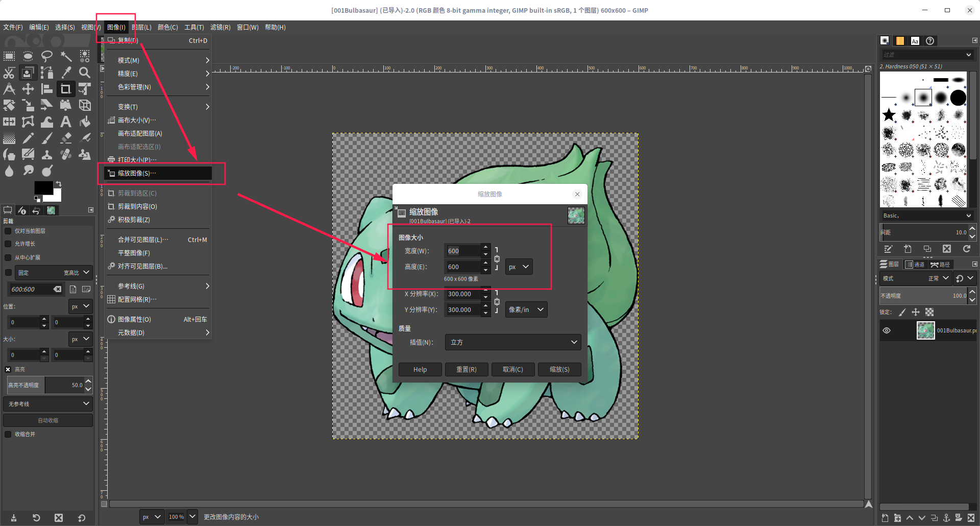Select the Rectangle Select tool
The image size is (980, 526).
tap(9, 56)
